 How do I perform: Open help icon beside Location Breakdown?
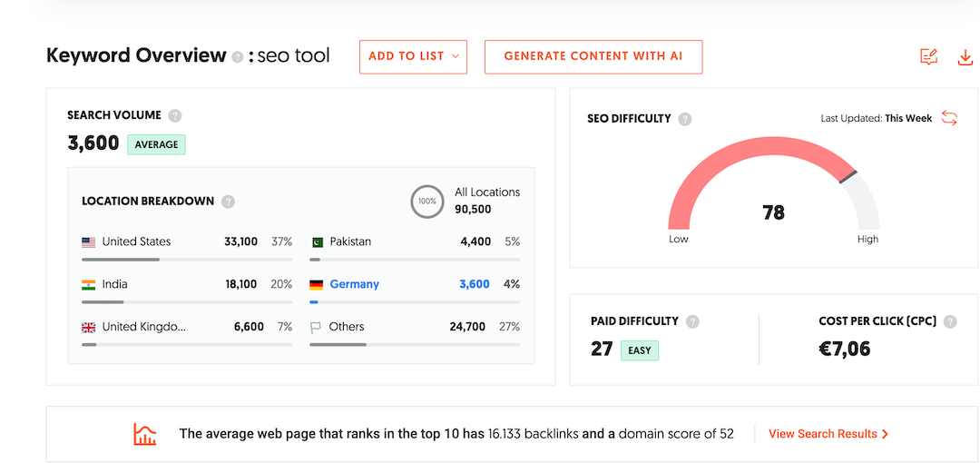pyautogui.click(x=228, y=202)
